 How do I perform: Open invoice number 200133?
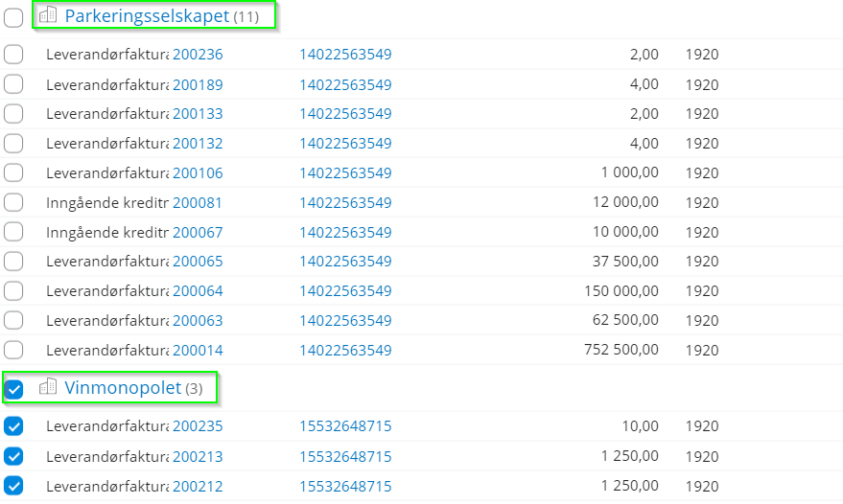(198, 114)
